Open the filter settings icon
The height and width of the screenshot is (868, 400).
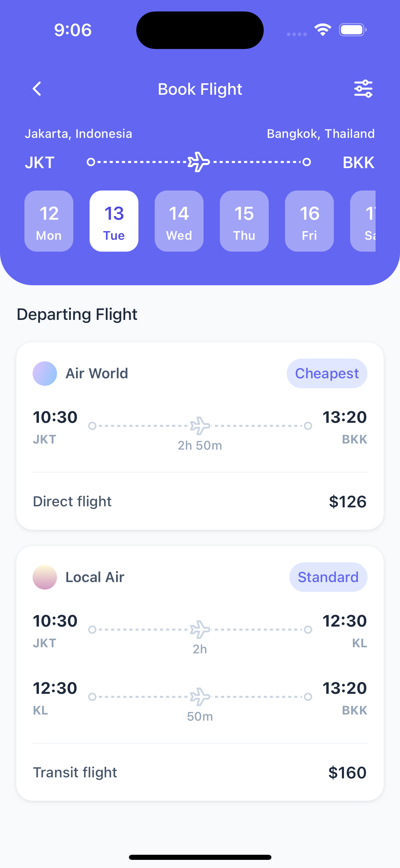[363, 89]
